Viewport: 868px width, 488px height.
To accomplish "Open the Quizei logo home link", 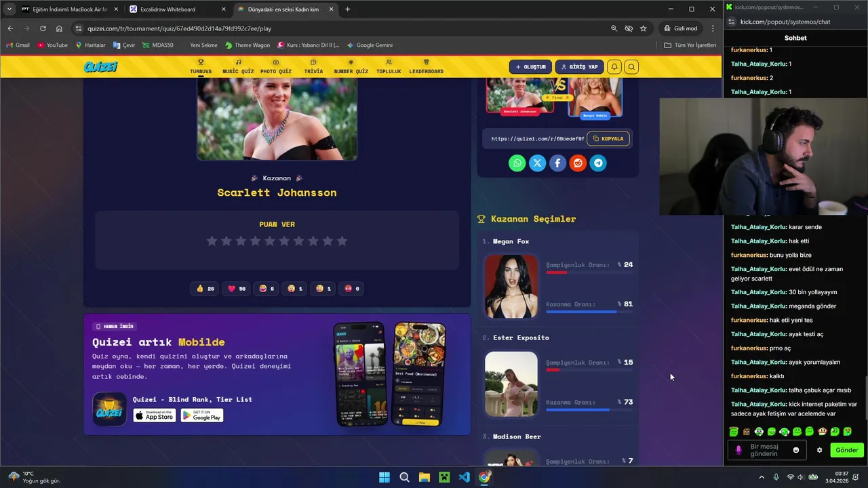I will click(100, 66).
